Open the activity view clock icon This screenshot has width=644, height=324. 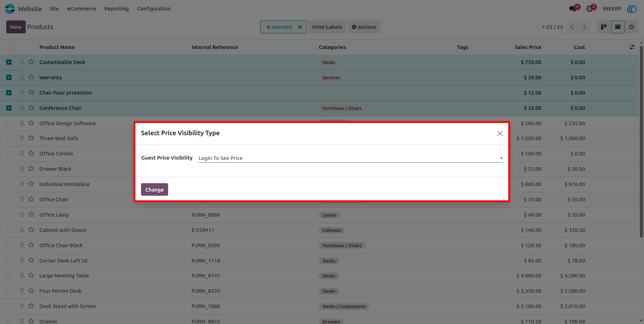[x=631, y=27]
